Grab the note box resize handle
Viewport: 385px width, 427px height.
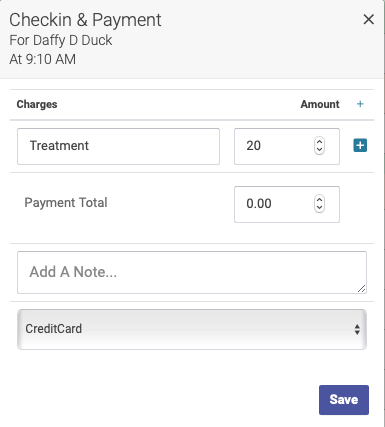coord(362,289)
